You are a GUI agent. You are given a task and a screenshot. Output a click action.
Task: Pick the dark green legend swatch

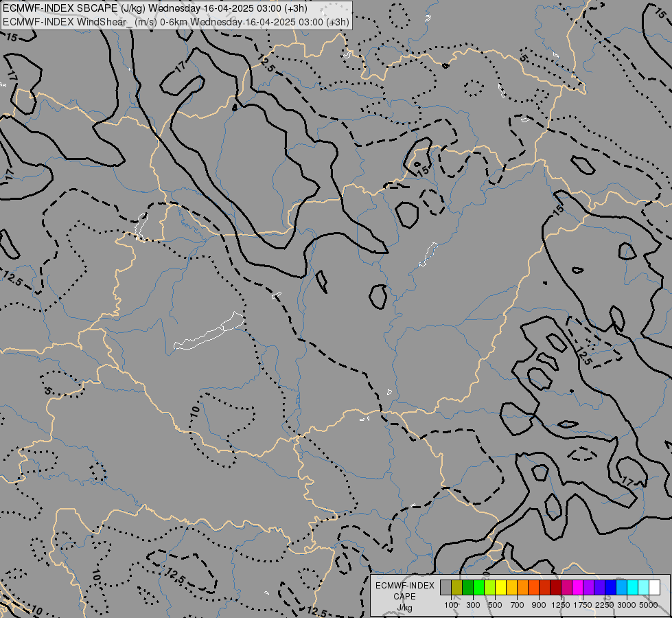467,588
